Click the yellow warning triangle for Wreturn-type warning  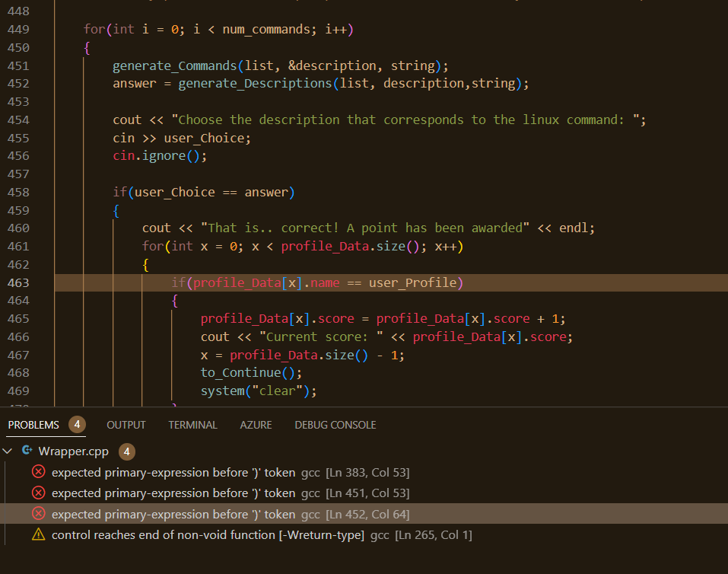coord(38,534)
